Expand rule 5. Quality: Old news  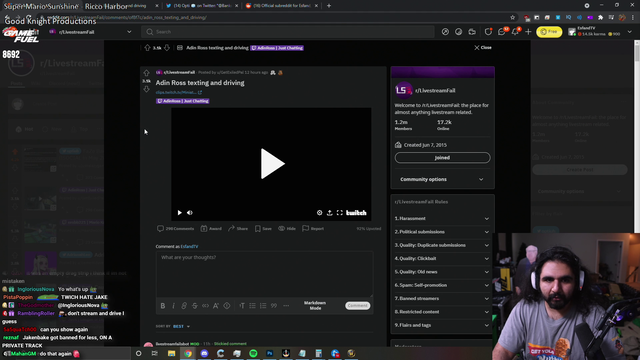[x=442, y=272]
